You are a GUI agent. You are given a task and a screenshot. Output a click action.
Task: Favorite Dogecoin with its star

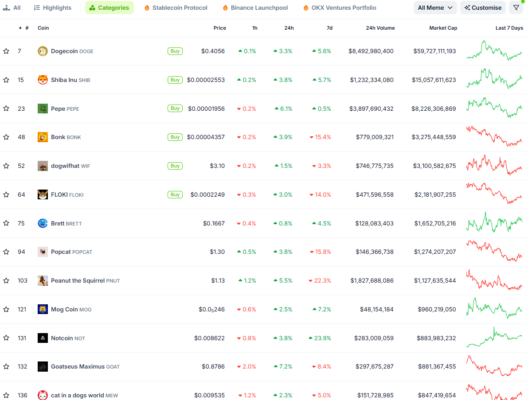click(6, 51)
